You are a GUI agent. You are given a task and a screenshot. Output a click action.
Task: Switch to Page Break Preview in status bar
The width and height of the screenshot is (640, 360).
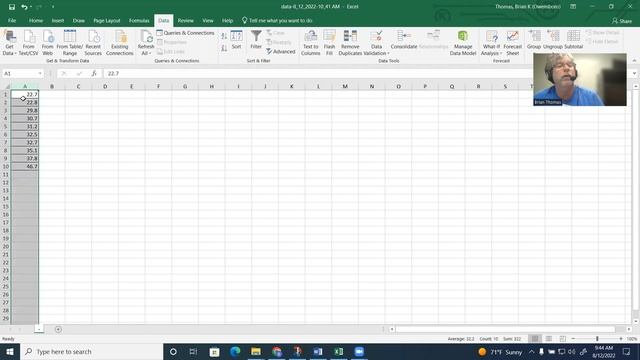pyautogui.click(x=562, y=339)
